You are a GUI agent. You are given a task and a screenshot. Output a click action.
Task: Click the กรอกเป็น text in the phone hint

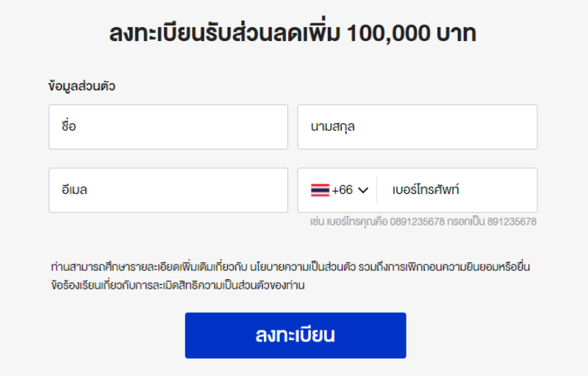466,222
